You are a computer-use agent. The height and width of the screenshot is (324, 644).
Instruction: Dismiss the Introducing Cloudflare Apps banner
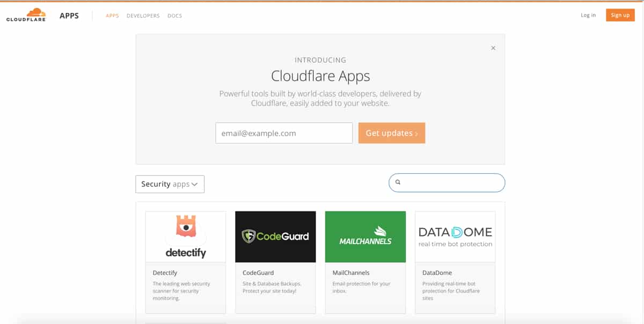tap(493, 48)
